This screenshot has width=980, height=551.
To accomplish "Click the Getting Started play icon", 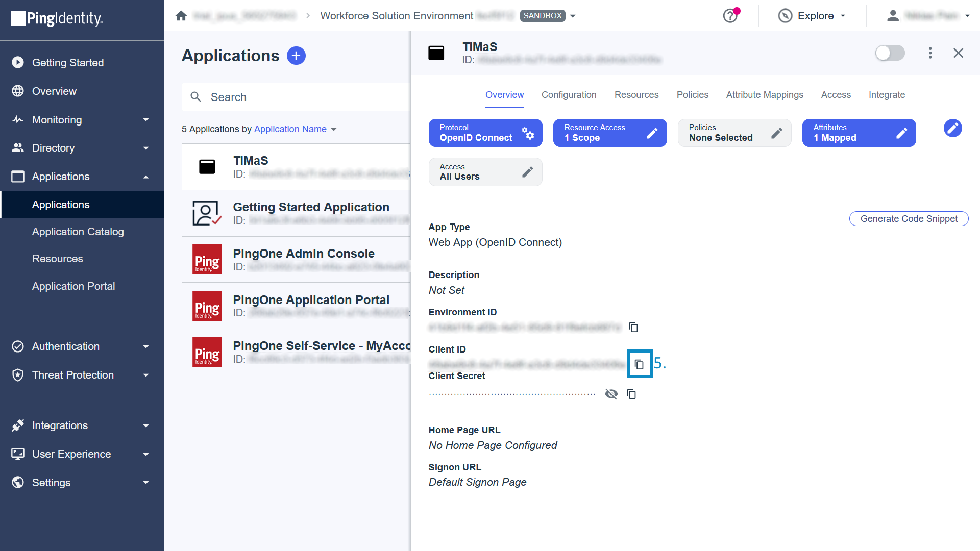I will (x=18, y=62).
